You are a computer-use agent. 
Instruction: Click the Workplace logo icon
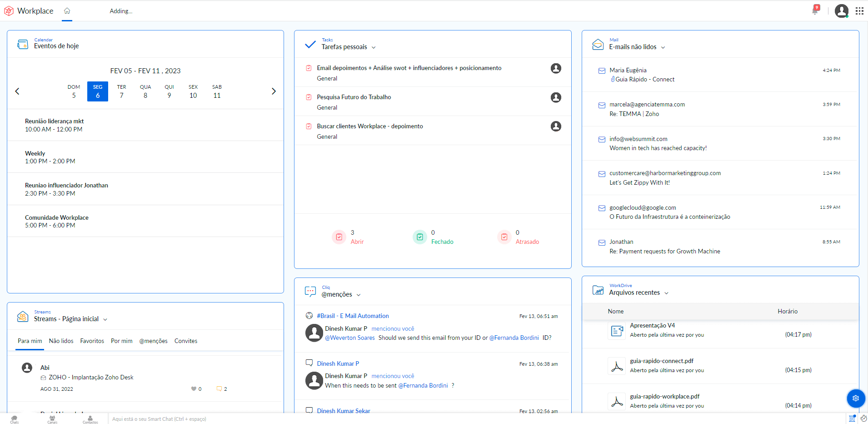(9, 11)
